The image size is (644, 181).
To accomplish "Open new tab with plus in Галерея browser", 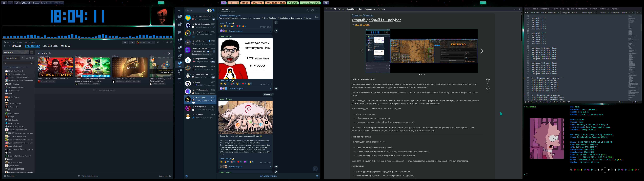I will (x=515, y=9).
